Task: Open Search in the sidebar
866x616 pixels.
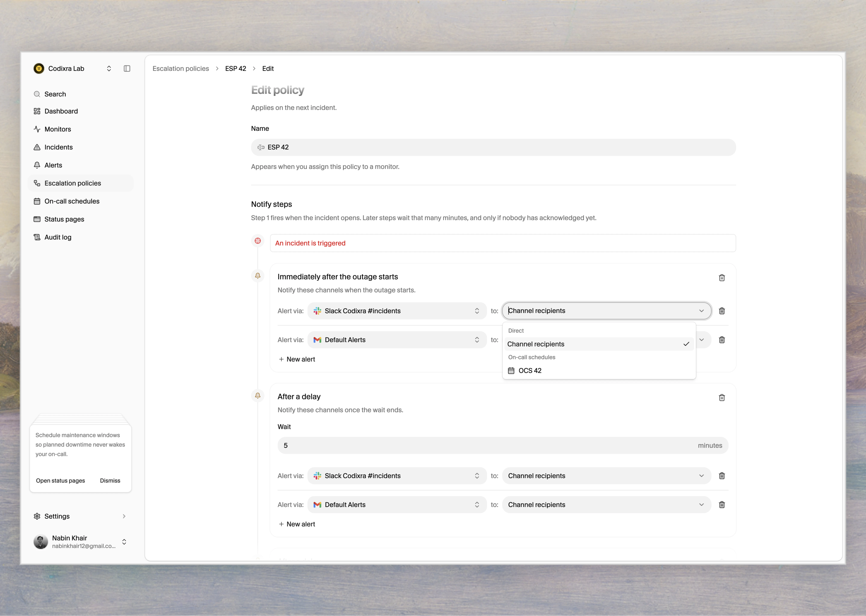Action: tap(80, 94)
